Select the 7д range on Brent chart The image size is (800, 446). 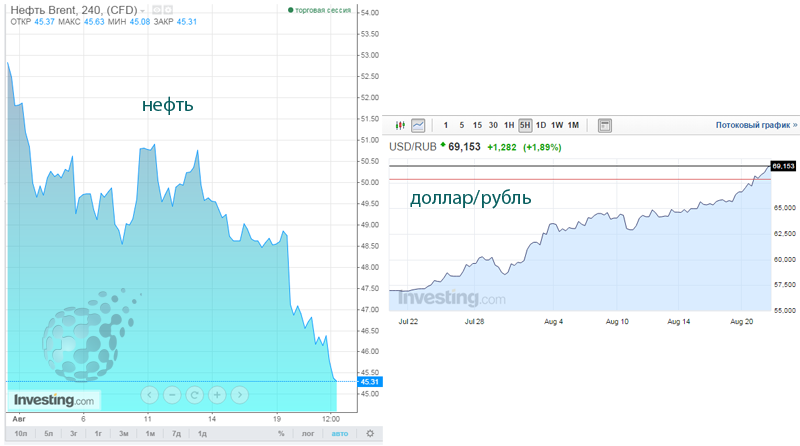point(176,434)
